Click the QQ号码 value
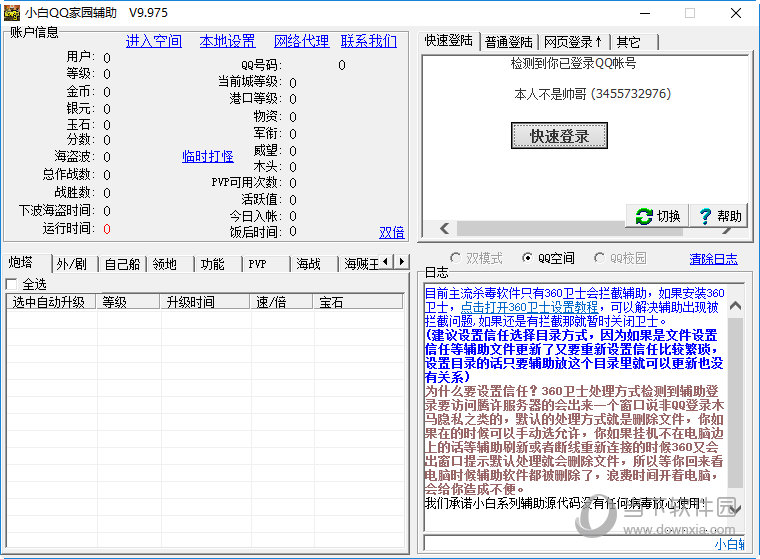 [342, 65]
